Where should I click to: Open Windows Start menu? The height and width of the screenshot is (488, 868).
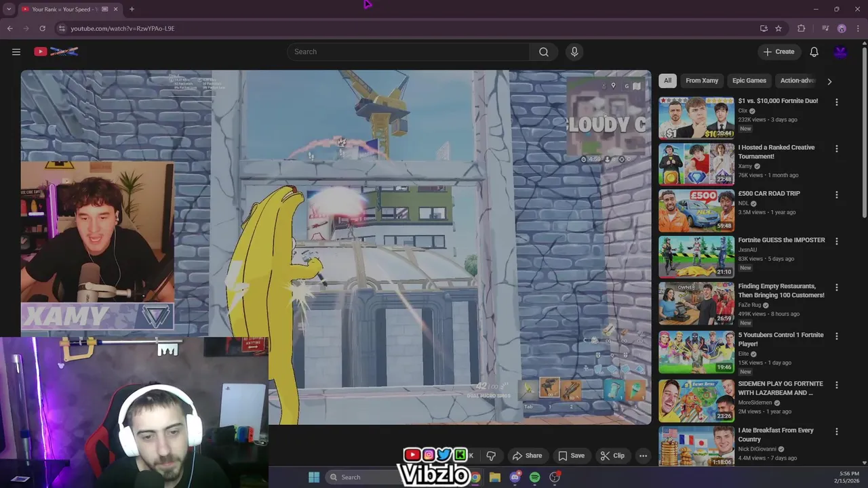(314, 477)
